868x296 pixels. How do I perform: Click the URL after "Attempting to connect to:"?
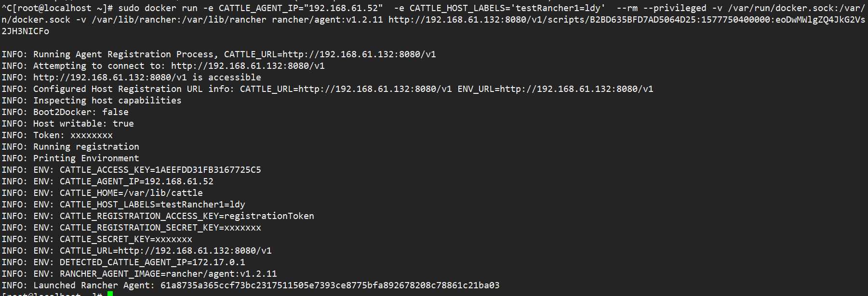248,66
